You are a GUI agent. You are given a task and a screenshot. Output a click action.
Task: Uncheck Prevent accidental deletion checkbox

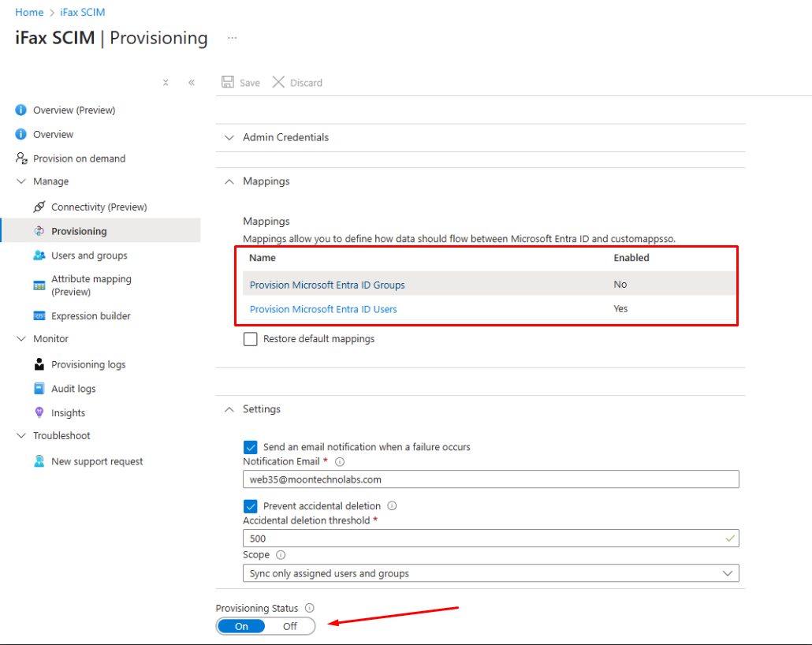point(251,505)
